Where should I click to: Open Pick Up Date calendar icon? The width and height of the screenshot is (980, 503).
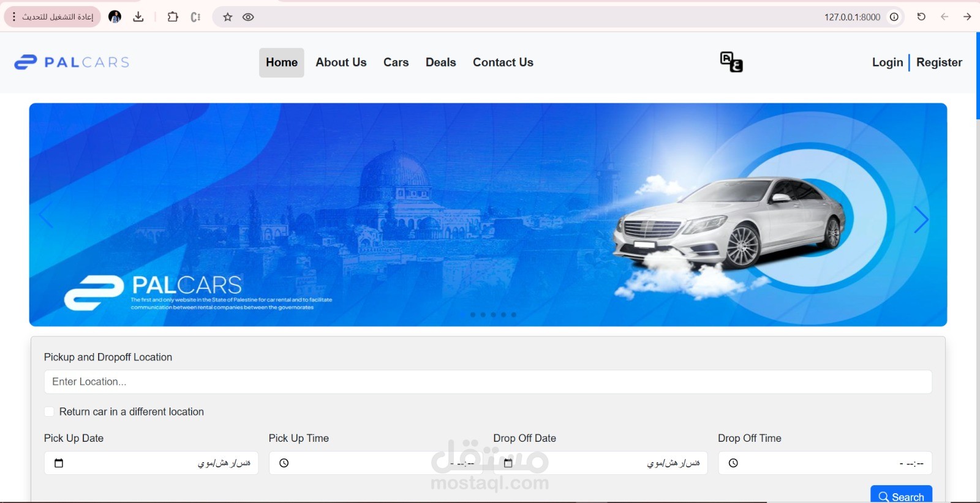[59, 463]
